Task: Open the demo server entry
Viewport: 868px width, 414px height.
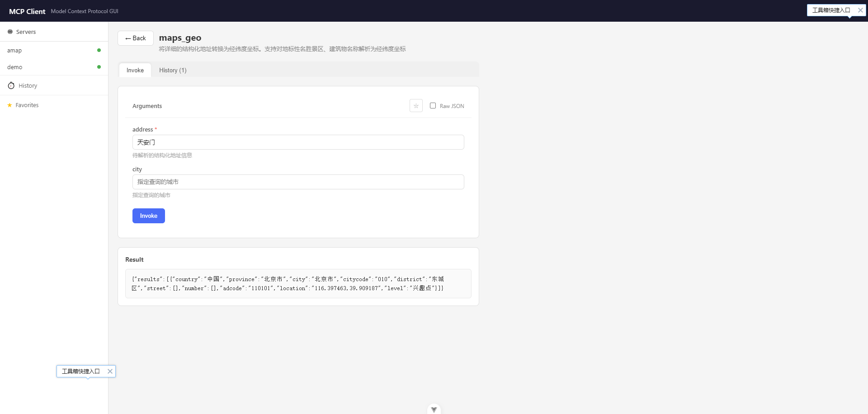Action: [x=54, y=67]
